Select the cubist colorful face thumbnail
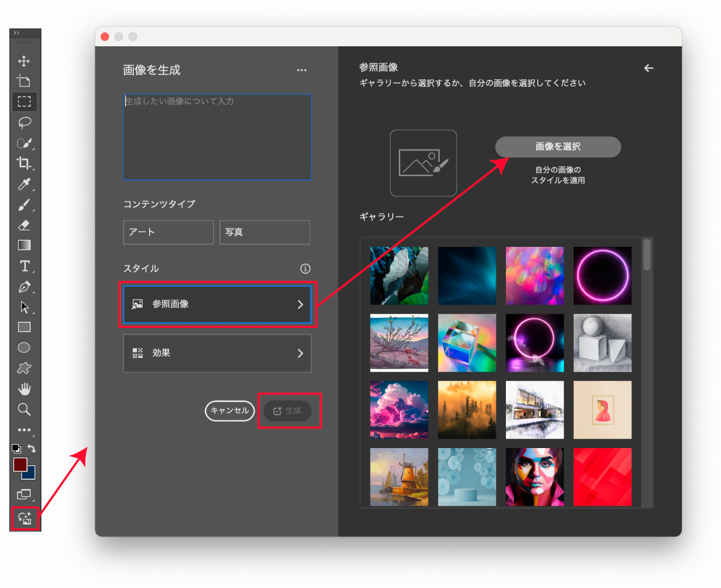Viewport: 721px width, 588px height. point(535,477)
